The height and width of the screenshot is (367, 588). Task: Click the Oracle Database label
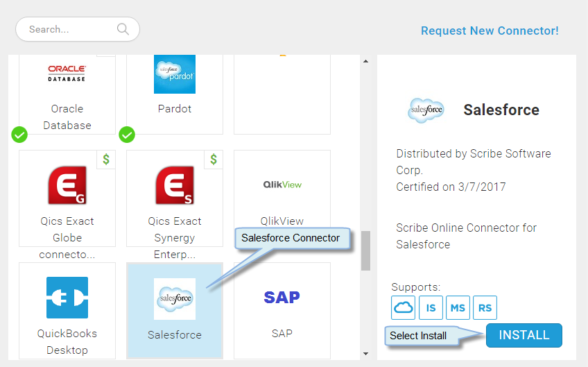click(x=67, y=117)
